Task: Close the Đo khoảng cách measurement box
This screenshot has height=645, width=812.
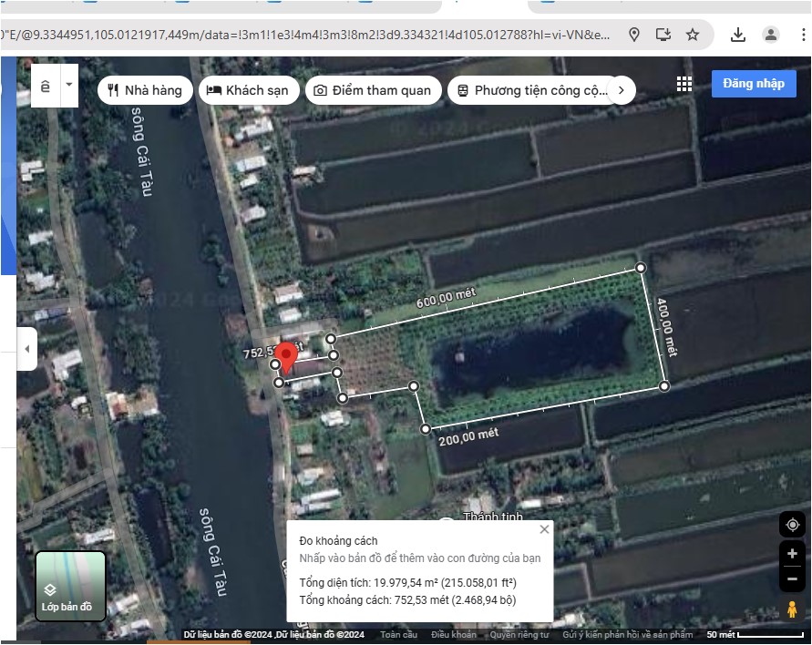Action: click(544, 529)
